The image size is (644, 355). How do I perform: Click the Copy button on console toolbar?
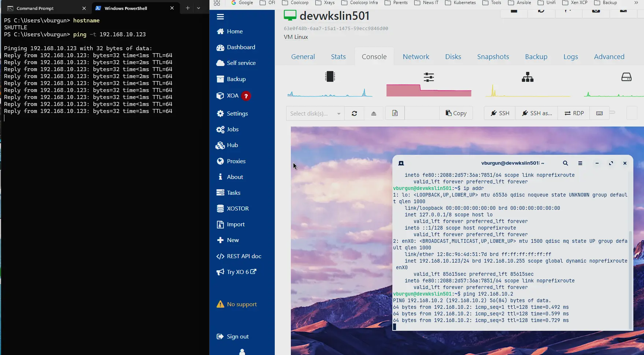456,113
